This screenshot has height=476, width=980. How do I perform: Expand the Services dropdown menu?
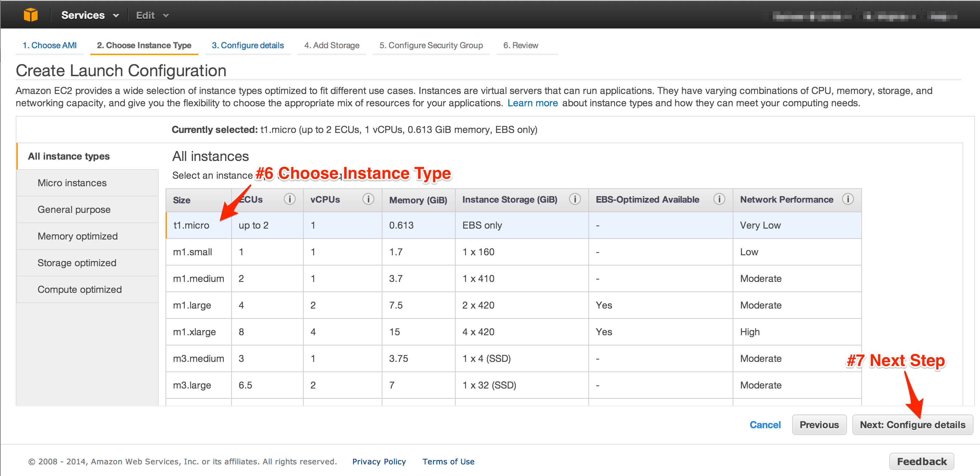[x=90, y=15]
